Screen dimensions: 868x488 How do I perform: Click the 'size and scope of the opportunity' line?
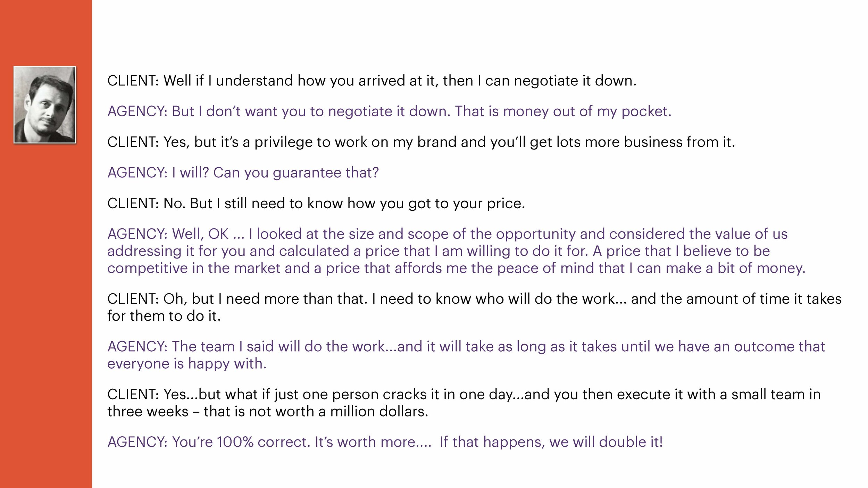448,234
